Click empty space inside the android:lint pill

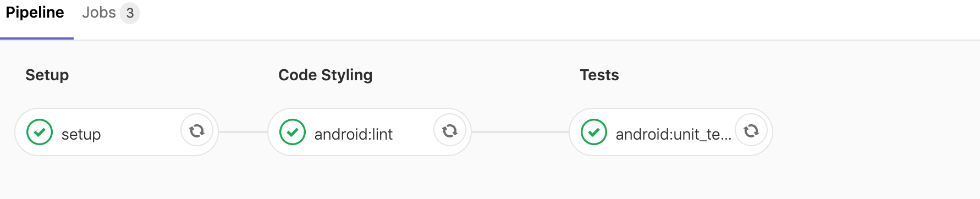pos(414,132)
